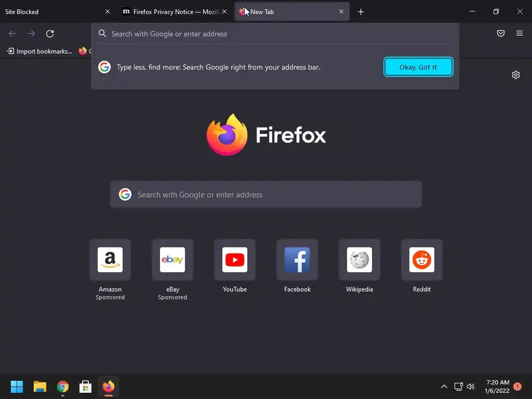Open the Amazon shortcut tile

pos(110,260)
